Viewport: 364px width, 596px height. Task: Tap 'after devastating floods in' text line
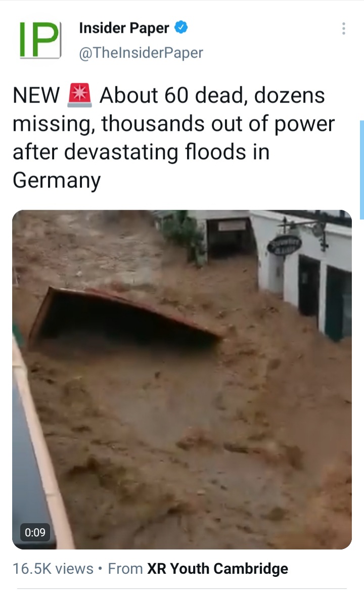click(x=141, y=152)
